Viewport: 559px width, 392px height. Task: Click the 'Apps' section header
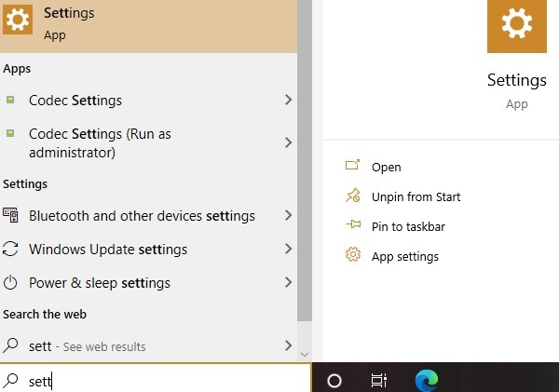(x=17, y=69)
